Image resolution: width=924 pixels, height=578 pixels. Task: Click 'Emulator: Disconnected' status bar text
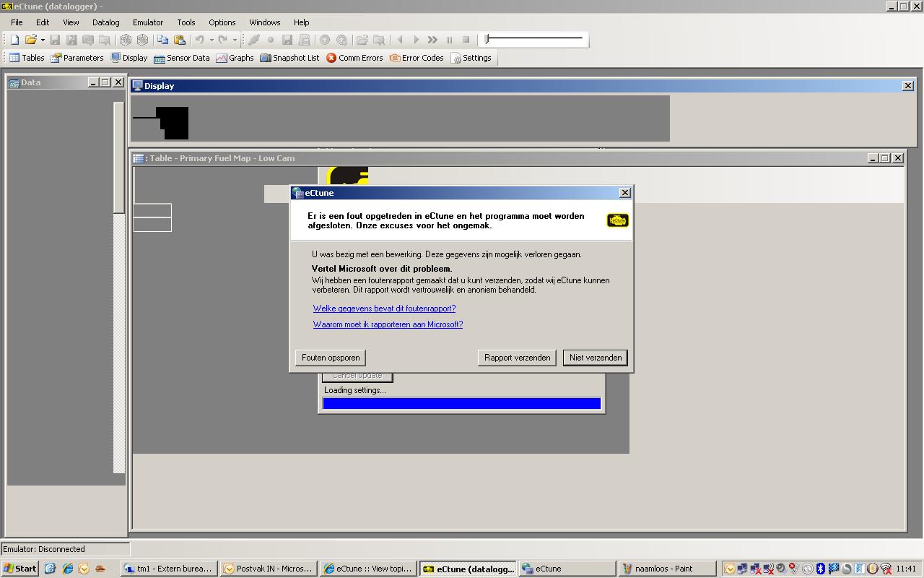(45, 549)
